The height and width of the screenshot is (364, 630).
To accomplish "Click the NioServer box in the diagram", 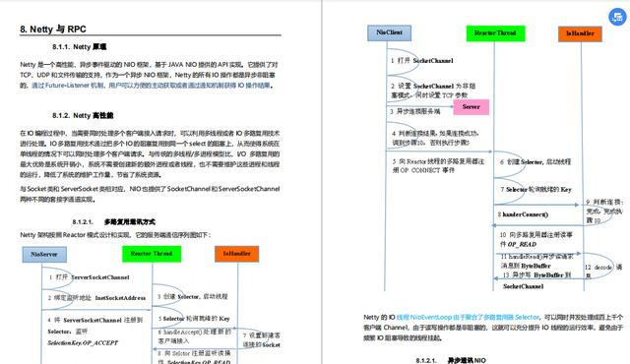I will (44, 255).
